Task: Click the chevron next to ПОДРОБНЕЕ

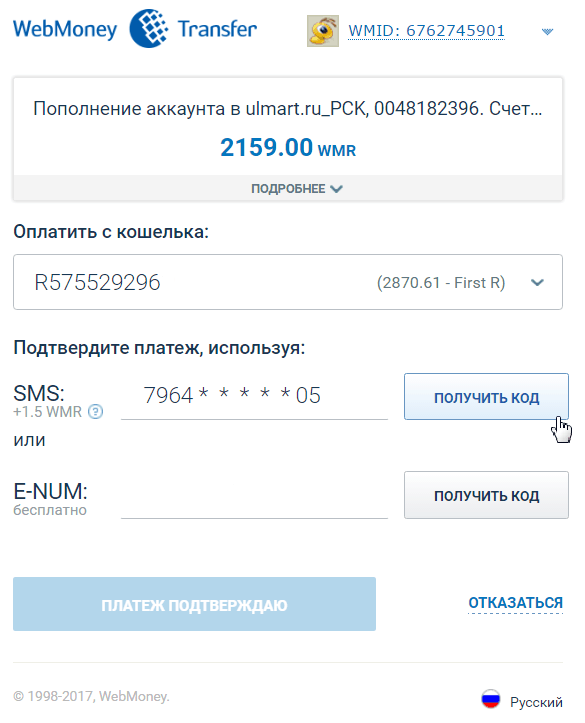Action: [x=337, y=189]
